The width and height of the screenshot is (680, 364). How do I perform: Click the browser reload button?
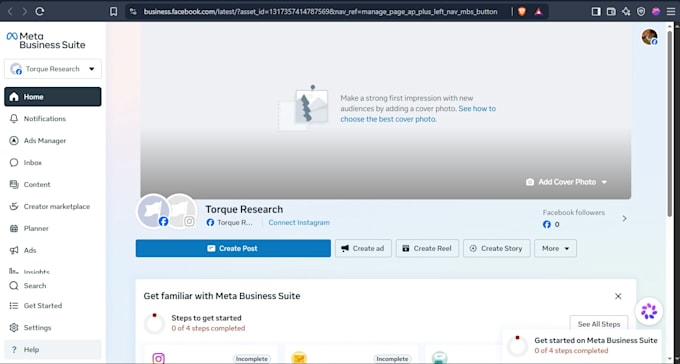[40, 12]
